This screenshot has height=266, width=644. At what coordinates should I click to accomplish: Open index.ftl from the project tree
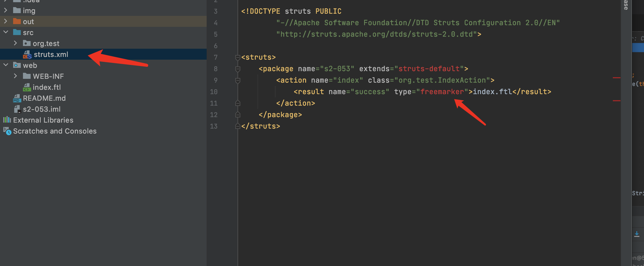(47, 87)
